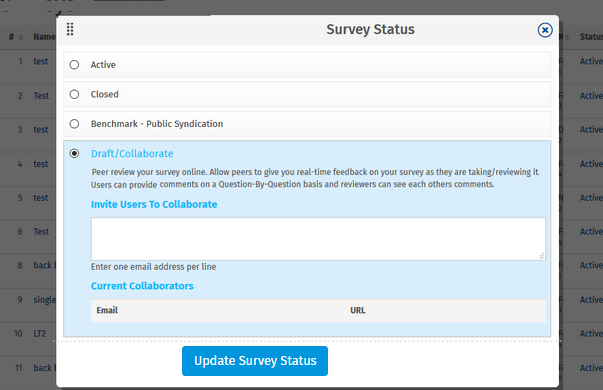The image size is (603, 390).
Task: Click Active status in row 10
Action: click(x=591, y=333)
